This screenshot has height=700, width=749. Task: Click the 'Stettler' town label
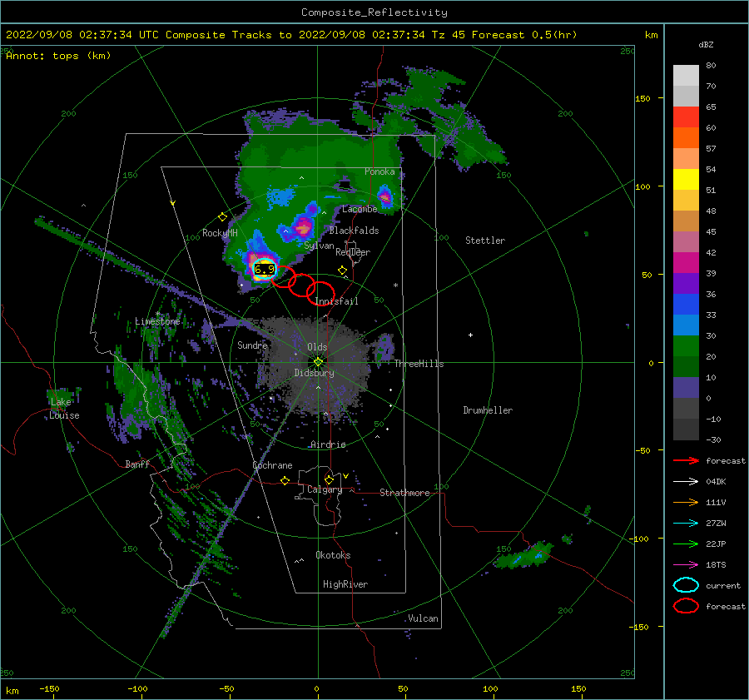[485, 241]
